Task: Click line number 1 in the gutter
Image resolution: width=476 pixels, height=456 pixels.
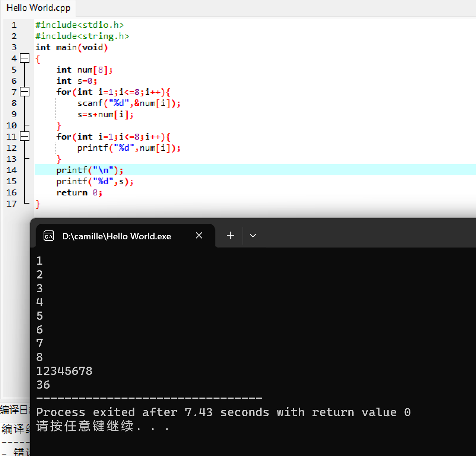Action: (14, 25)
